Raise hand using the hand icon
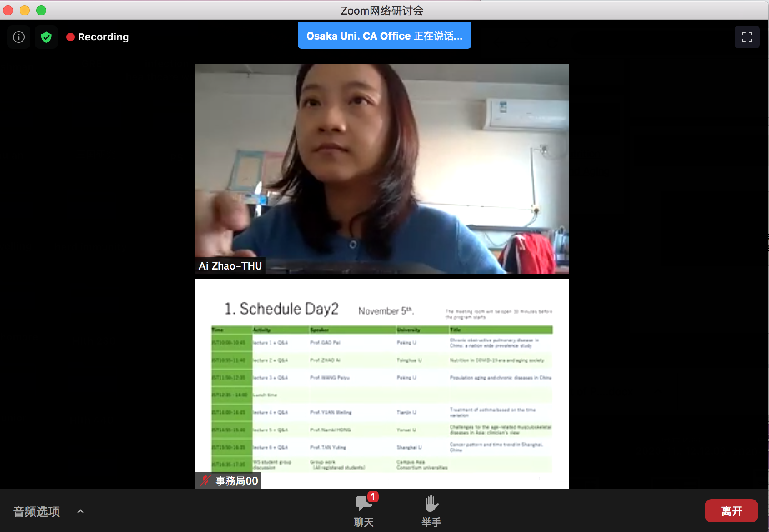This screenshot has height=532, width=769. pyautogui.click(x=431, y=504)
